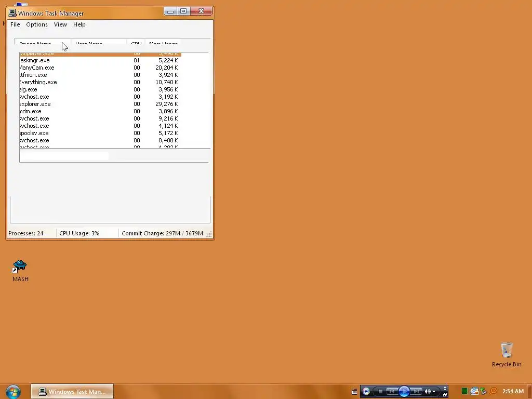Mute the media player toolbar speaker
The image size is (532, 399).
pyautogui.click(x=428, y=392)
